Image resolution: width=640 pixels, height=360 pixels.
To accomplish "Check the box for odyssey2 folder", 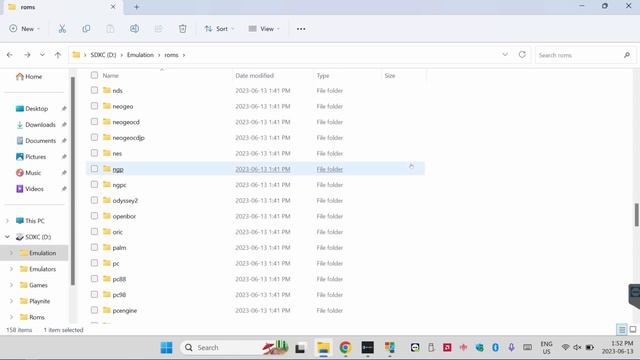I will pyautogui.click(x=94, y=200).
